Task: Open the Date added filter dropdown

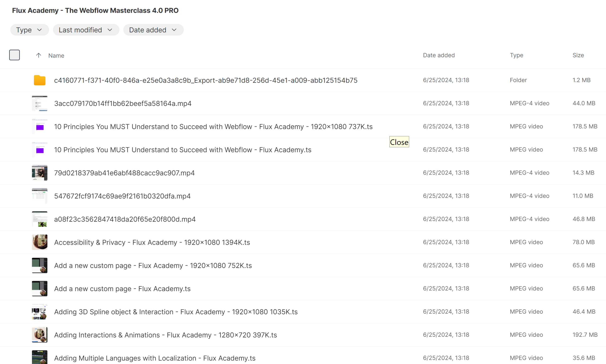Action: tap(153, 30)
